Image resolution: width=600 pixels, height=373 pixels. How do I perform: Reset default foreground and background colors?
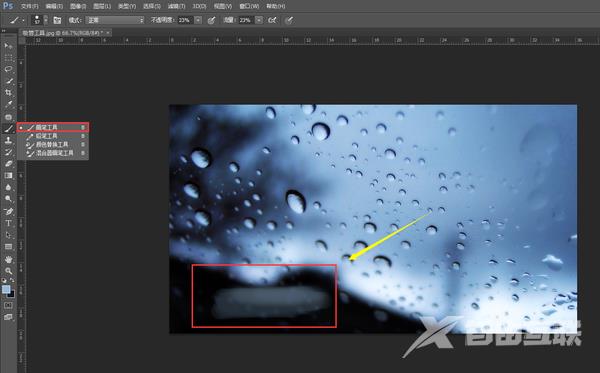click(4, 280)
